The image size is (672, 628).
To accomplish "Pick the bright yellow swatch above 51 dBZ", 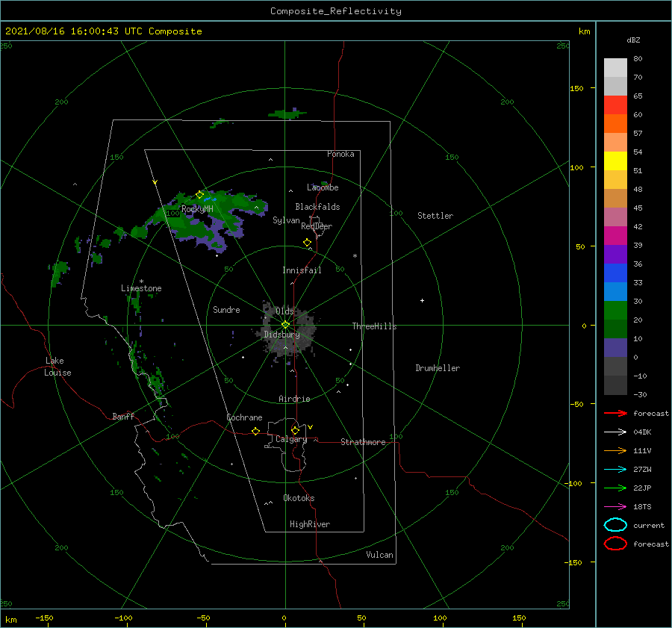I will (615, 161).
